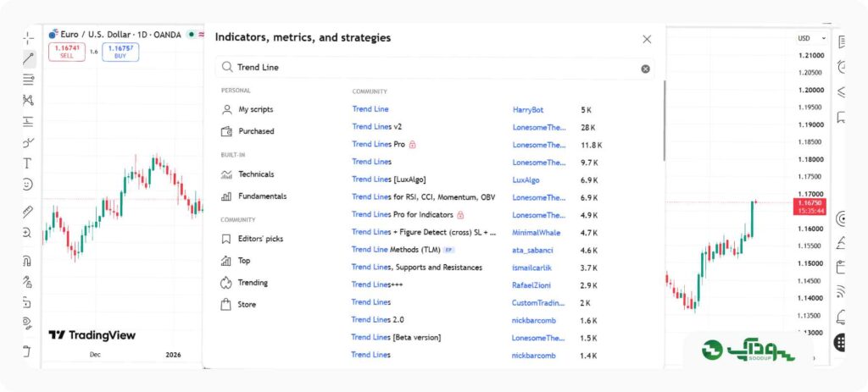Click the trash remove objects icon
The width and height of the screenshot is (868, 392).
coord(27,351)
